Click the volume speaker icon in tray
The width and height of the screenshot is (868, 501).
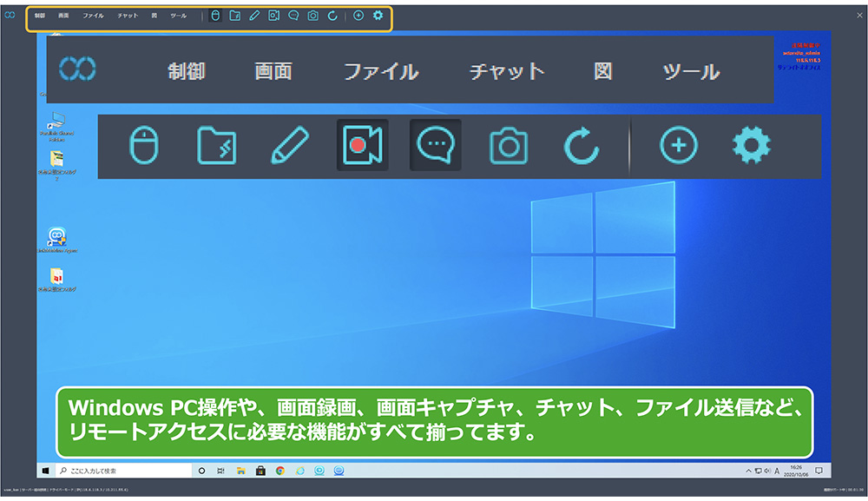coord(767,471)
